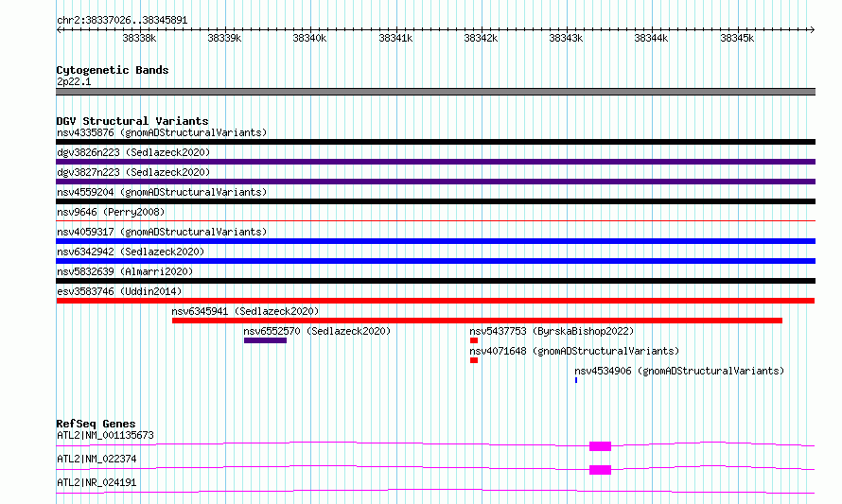Select the red bar of esv3583746
Screen dimensions: 842x504
[435, 301]
